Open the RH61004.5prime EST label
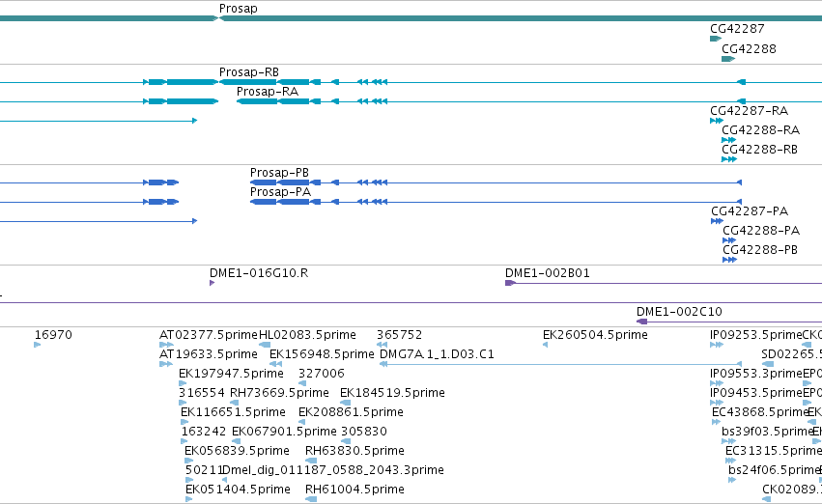 point(354,490)
